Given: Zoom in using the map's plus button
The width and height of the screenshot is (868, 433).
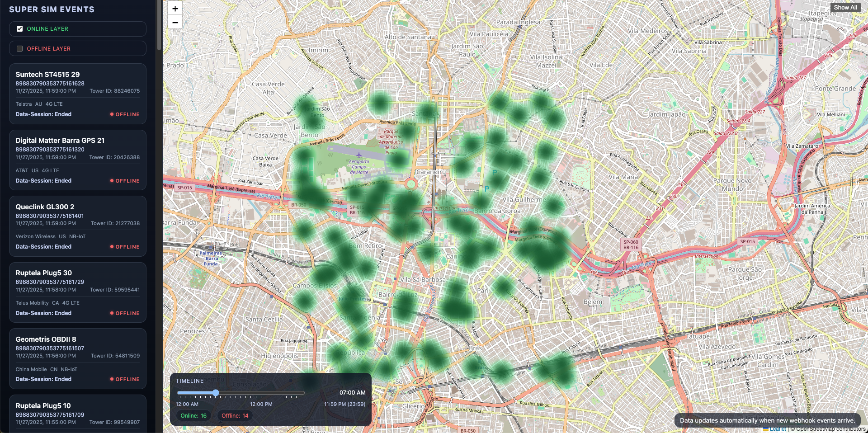Looking at the screenshot, I should point(175,8).
